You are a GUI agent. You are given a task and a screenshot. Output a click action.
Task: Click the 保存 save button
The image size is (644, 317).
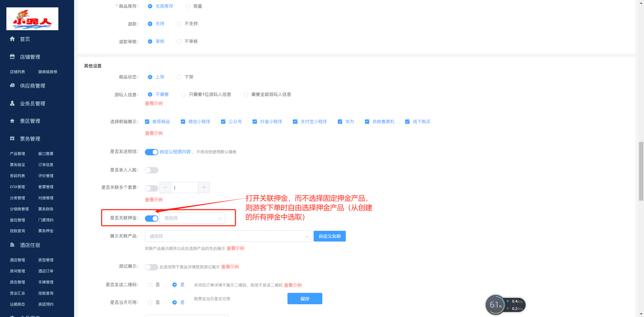coord(305,299)
